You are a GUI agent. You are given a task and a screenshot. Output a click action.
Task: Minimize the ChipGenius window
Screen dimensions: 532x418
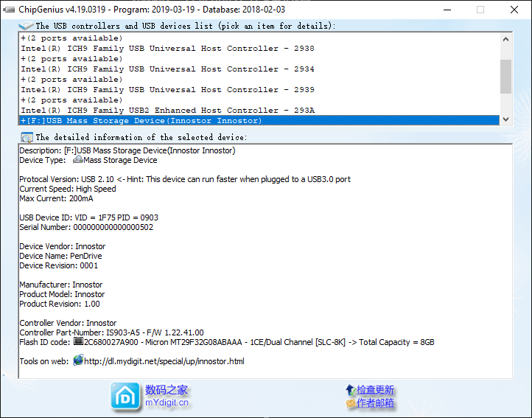click(x=447, y=10)
